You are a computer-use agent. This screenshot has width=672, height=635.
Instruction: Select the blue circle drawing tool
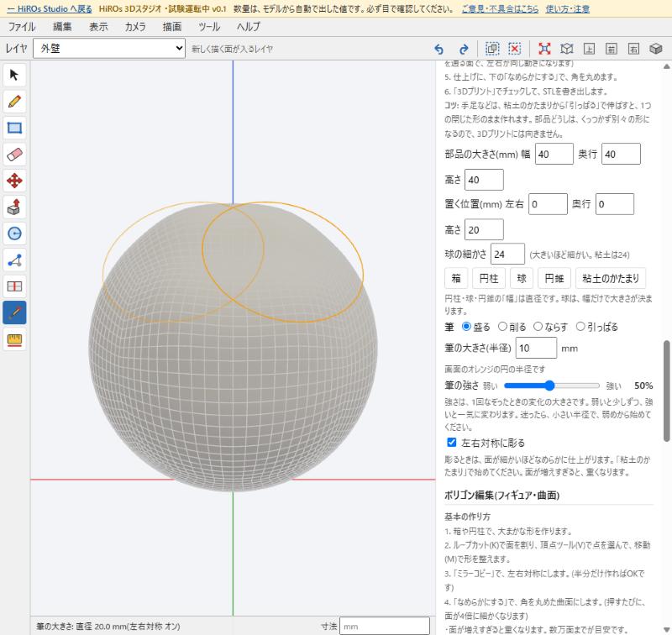click(x=14, y=234)
